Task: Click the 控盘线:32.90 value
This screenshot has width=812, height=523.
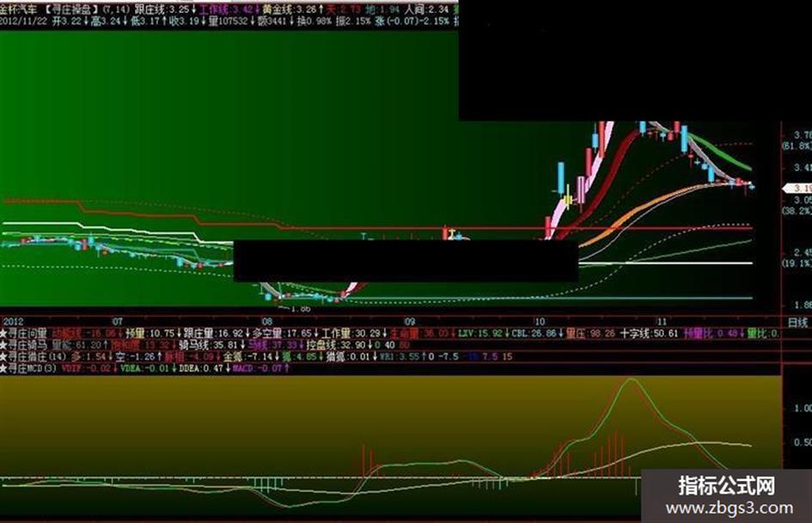Action: click(x=336, y=345)
